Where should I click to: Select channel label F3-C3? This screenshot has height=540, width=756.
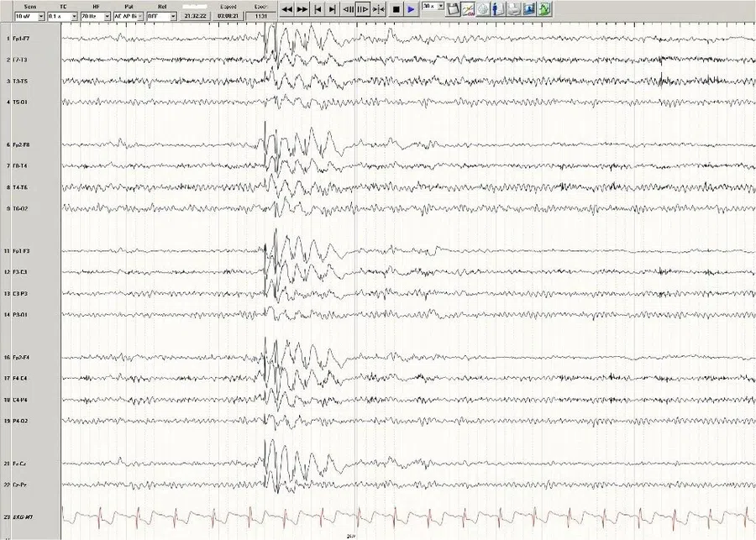point(20,272)
